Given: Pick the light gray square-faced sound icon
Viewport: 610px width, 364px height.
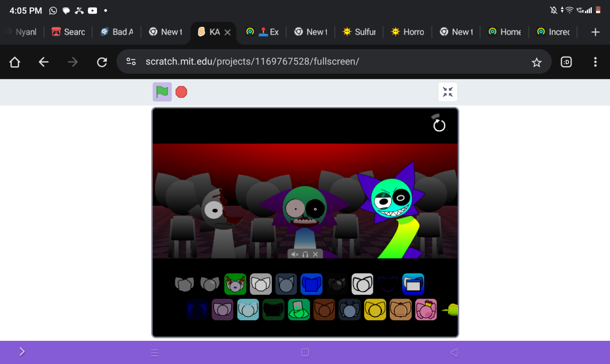Looking at the screenshot, I should point(261,284).
